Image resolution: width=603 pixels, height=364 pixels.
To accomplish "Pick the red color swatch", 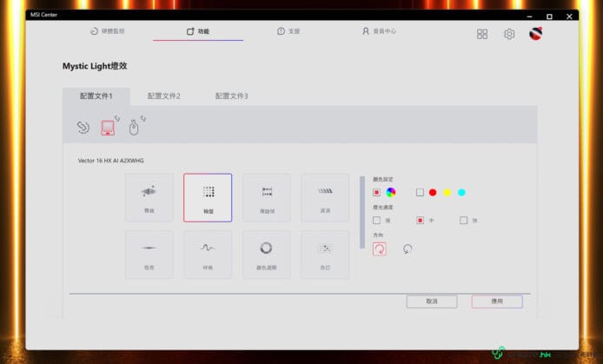I will pos(433,192).
